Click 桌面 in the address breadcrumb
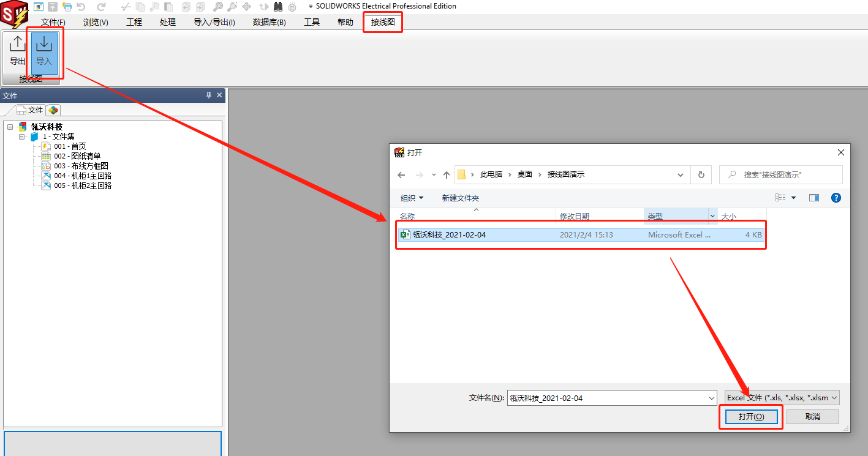The image size is (868, 456). click(x=525, y=174)
